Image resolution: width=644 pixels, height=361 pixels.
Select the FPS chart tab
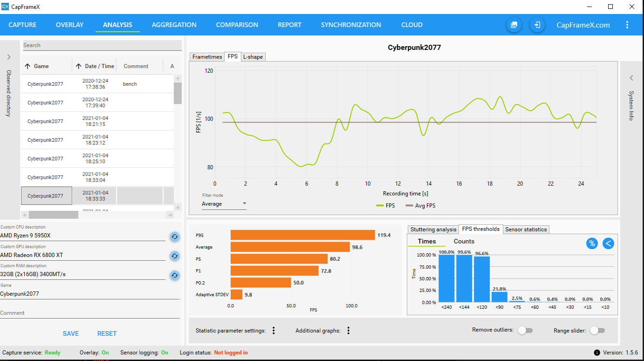click(233, 56)
